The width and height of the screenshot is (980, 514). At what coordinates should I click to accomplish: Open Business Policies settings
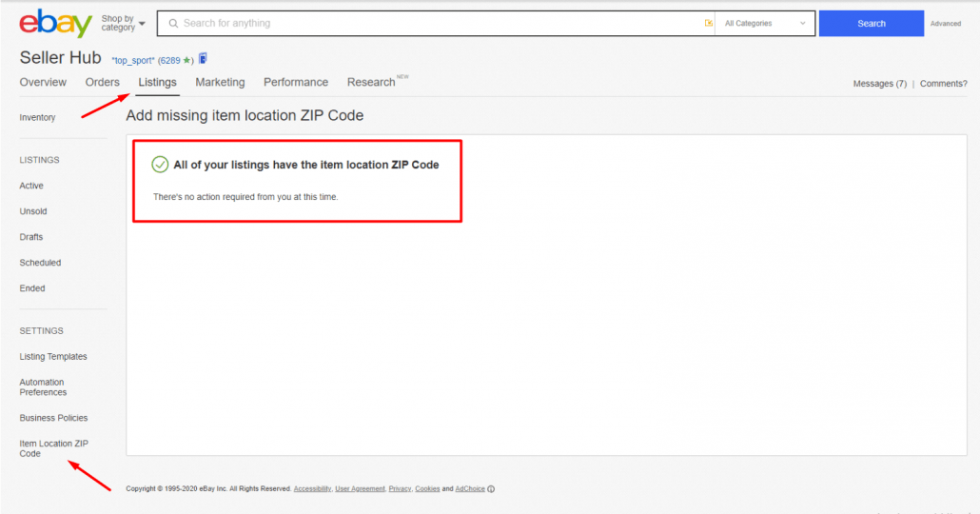point(53,418)
